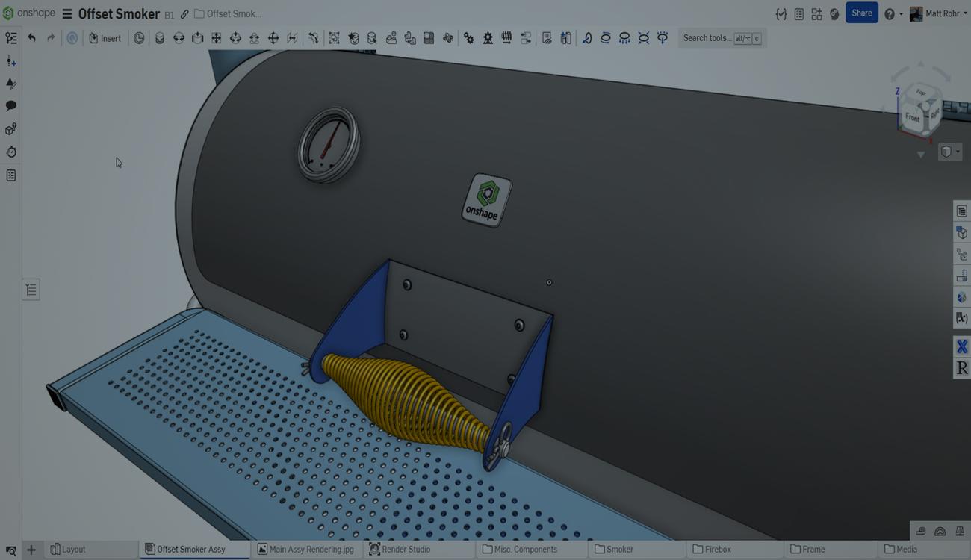Open the Matt Rohr account dropdown

pos(937,13)
